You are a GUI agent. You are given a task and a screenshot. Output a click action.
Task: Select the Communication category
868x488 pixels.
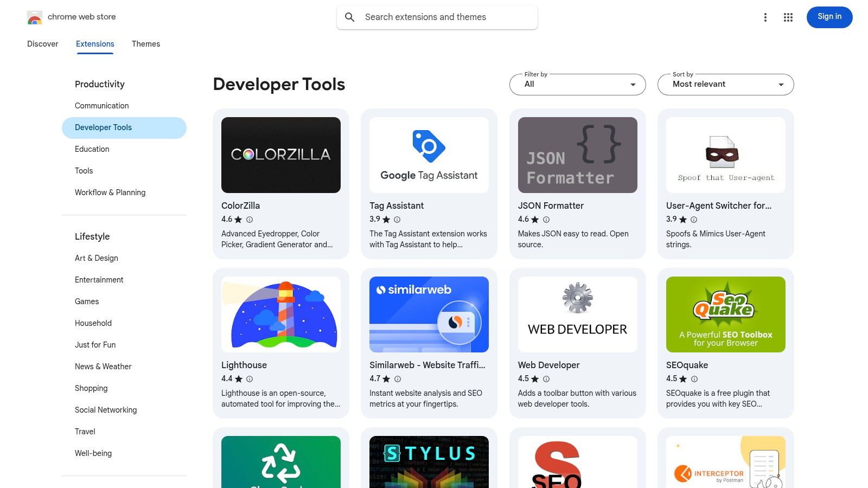[101, 106]
